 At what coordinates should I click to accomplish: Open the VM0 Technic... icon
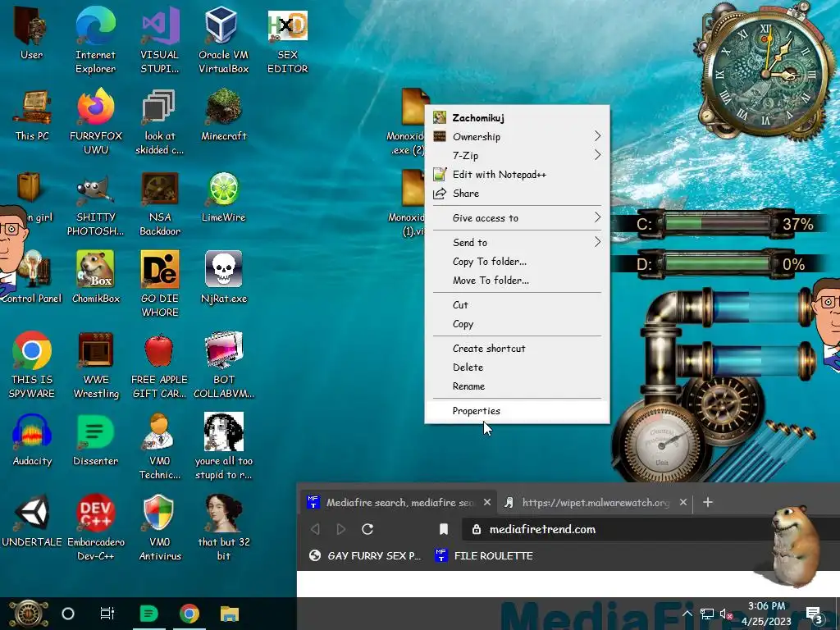[x=160, y=431]
